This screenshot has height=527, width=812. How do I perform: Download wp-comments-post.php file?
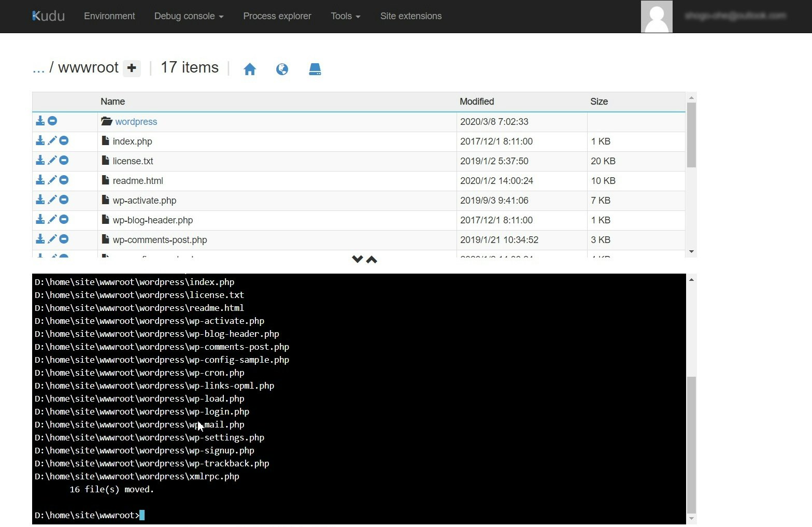pos(40,239)
